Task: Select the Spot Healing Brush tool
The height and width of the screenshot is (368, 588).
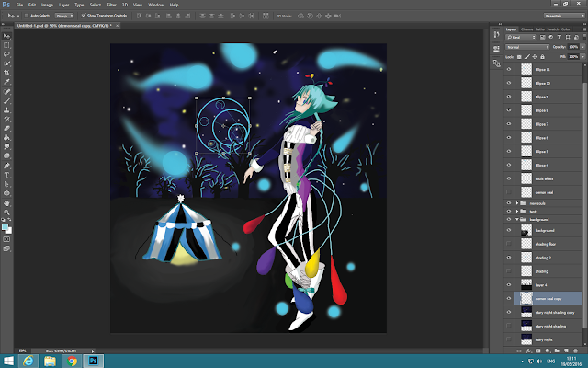Action: point(6,92)
